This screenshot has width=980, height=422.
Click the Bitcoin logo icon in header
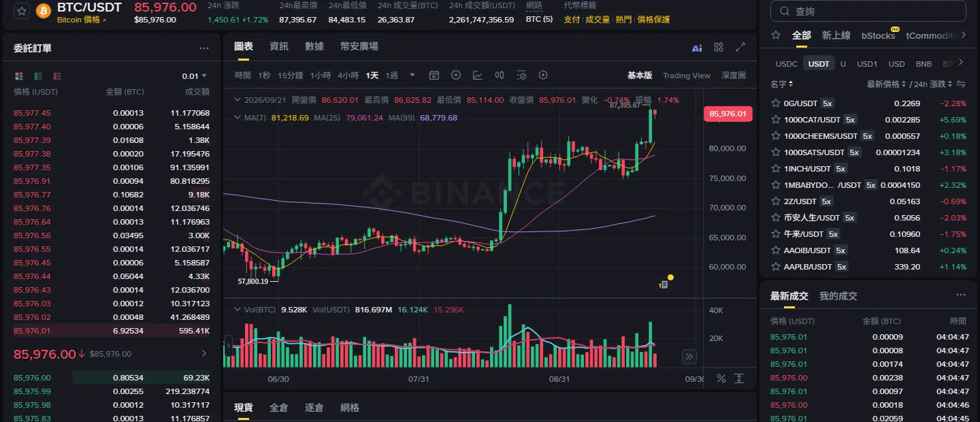[x=44, y=12]
